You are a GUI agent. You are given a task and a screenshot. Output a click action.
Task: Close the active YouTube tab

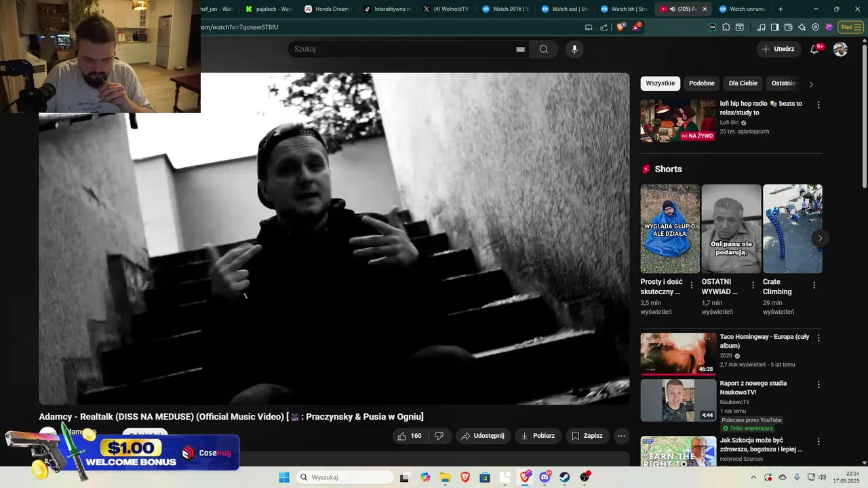click(x=705, y=9)
